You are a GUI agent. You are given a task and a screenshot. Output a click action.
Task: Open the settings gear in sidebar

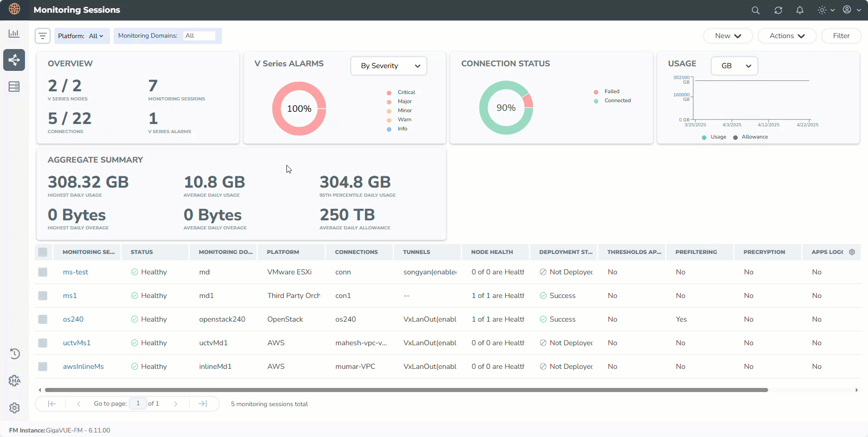15,407
